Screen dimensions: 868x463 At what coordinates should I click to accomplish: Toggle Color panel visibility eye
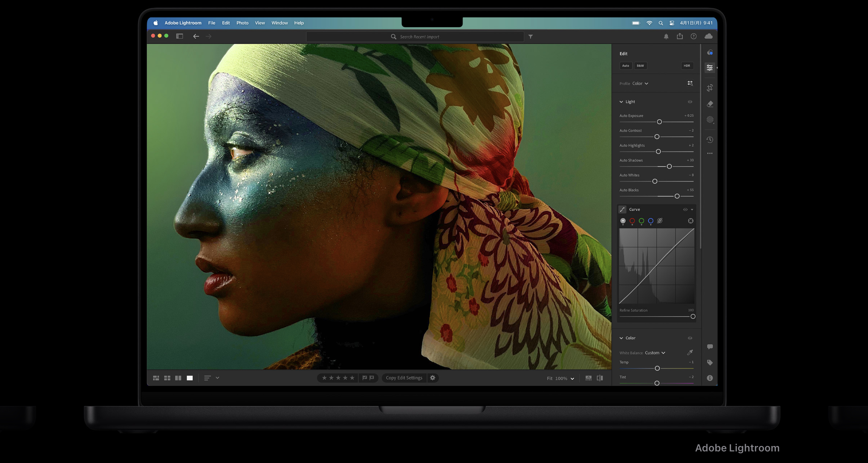pyautogui.click(x=690, y=338)
